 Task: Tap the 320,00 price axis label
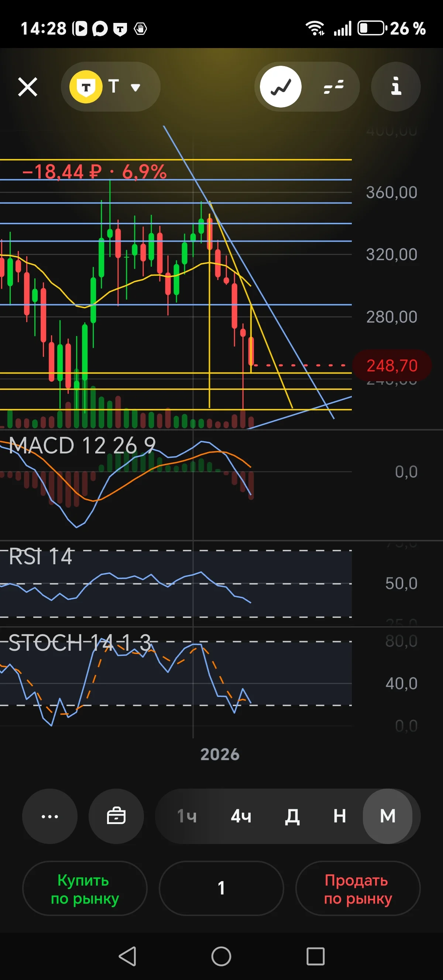click(392, 255)
